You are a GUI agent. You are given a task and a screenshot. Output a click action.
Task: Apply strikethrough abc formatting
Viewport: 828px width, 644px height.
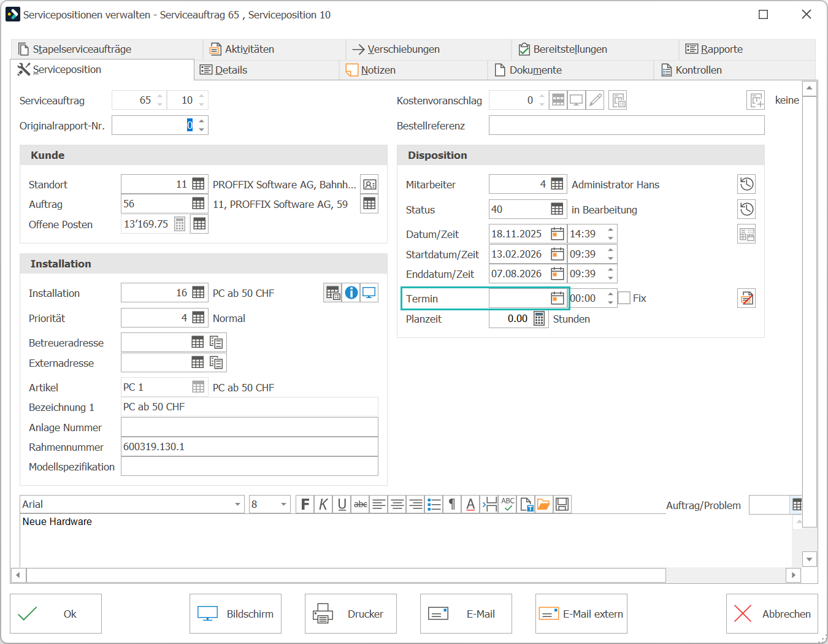(361, 505)
